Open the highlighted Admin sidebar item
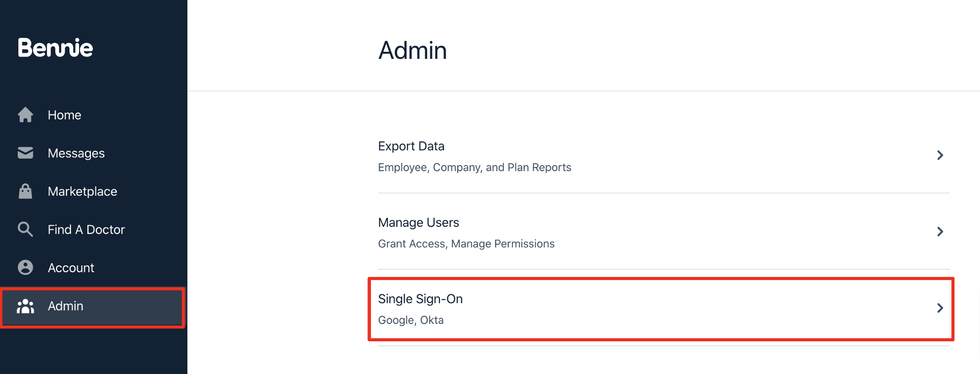This screenshot has height=374, width=980. point(65,306)
